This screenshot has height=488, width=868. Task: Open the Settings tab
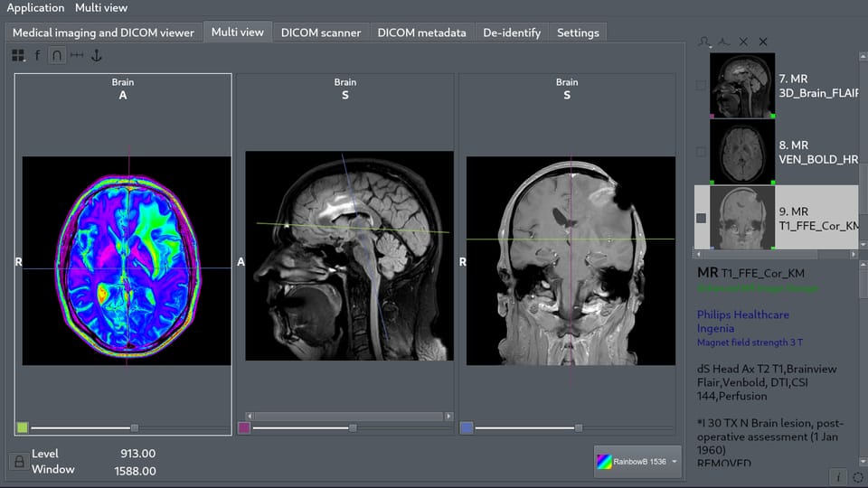(x=578, y=33)
